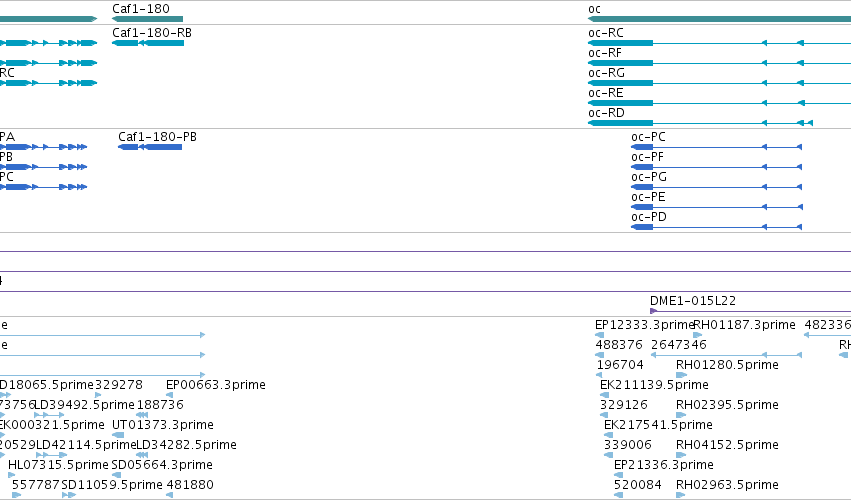This screenshot has height=500, width=851.
Task: Select EST EP12333.3prime
Action: [644, 325]
